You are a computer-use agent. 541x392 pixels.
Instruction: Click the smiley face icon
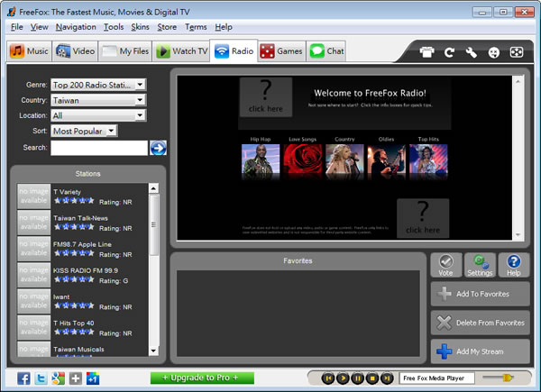(494, 52)
